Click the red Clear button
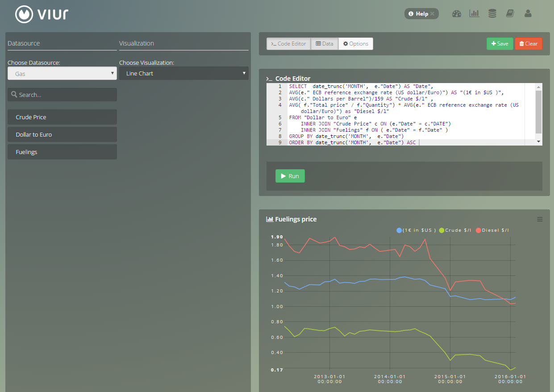554x392 pixels. pos(528,44)
